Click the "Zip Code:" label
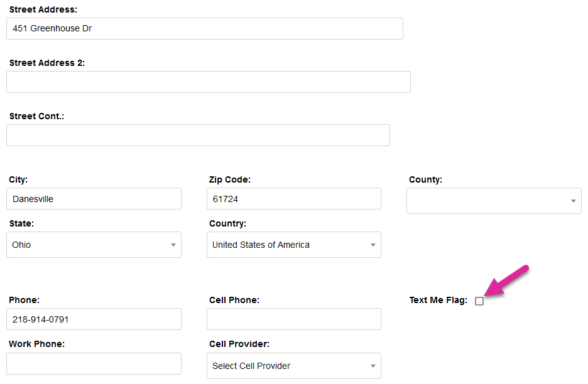 coord(229,179)
